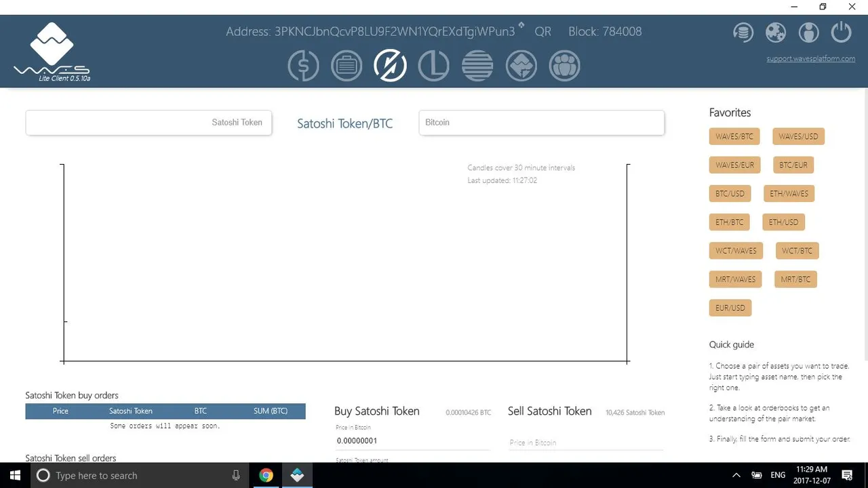Open the Portfolio briefcase tab
Viewport: 868px width, 488px height.
click(x=347, y=66)
